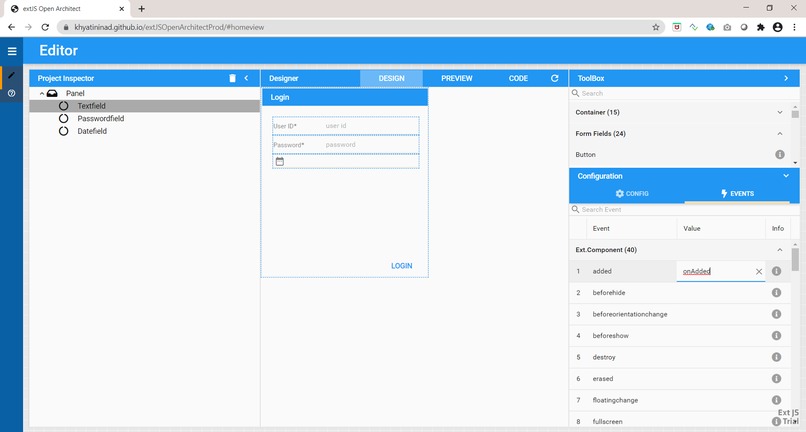Select the Textfield tree item

pyautogui.click(x=144, y=106)
